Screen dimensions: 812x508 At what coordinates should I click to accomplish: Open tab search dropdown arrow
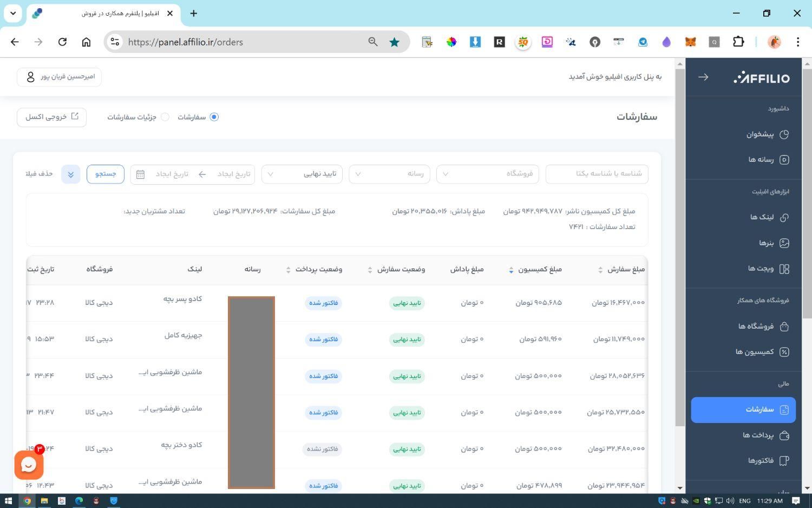[13, 13]
